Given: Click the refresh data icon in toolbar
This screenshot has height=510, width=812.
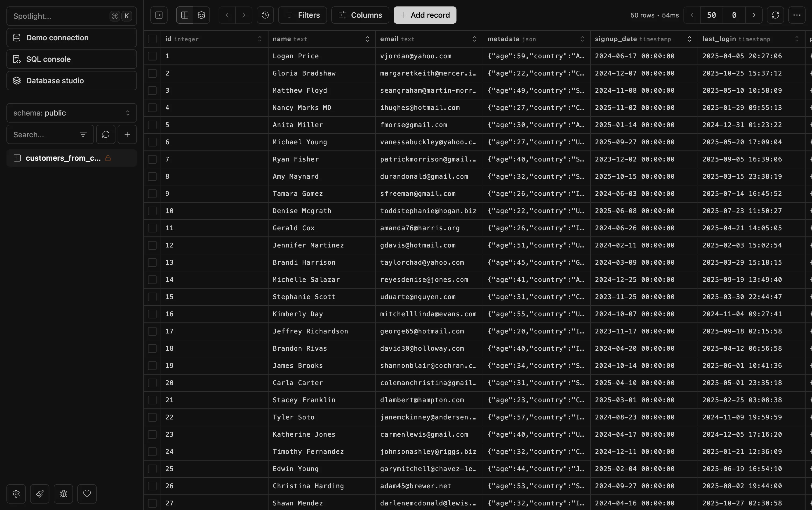Looking at the screenshot, I should (x=775, y=15).
